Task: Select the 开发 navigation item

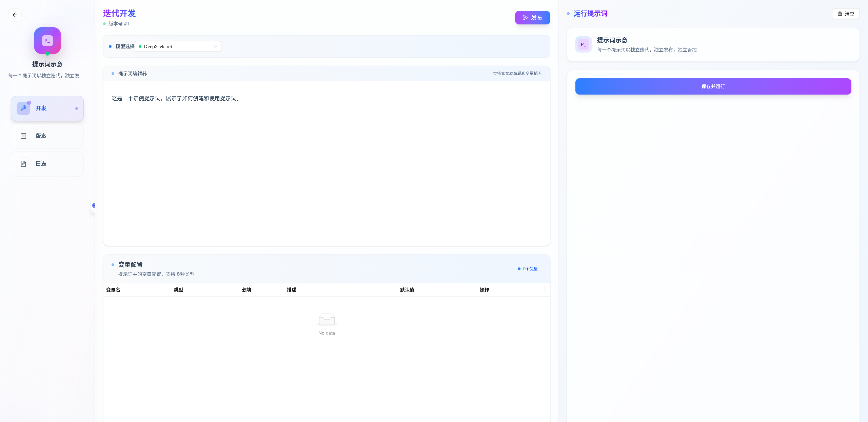Action: point(47,108)
